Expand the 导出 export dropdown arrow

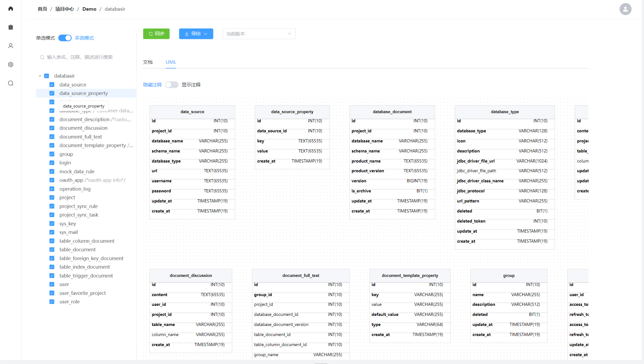coord(206,34)
